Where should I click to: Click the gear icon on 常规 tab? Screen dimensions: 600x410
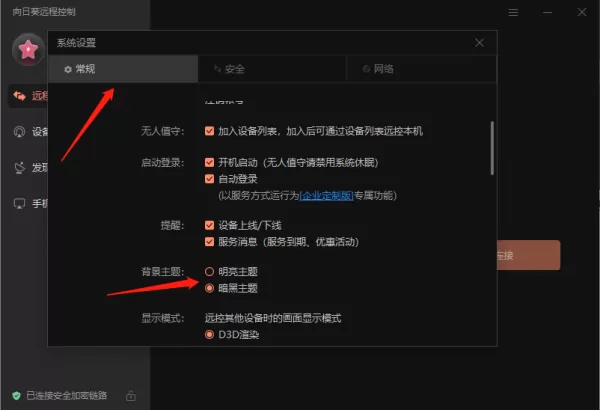pyautogui.click(x=68, y=69)
